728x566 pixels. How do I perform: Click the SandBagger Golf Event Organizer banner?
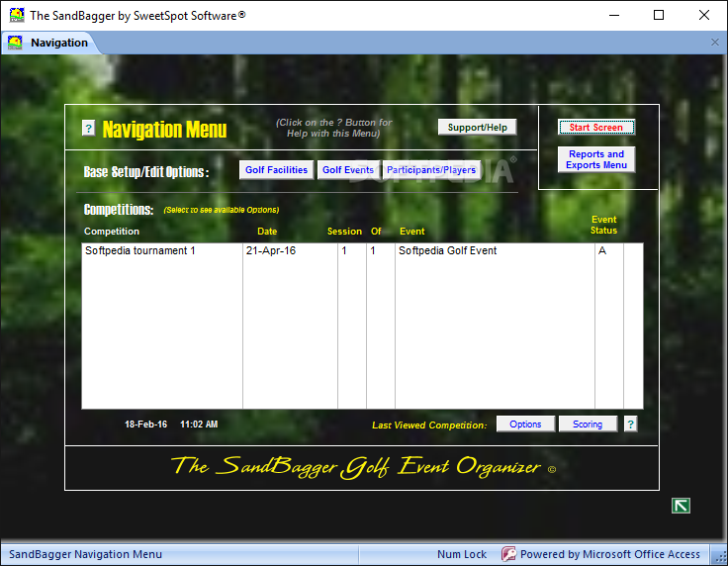tap(363, 467)
